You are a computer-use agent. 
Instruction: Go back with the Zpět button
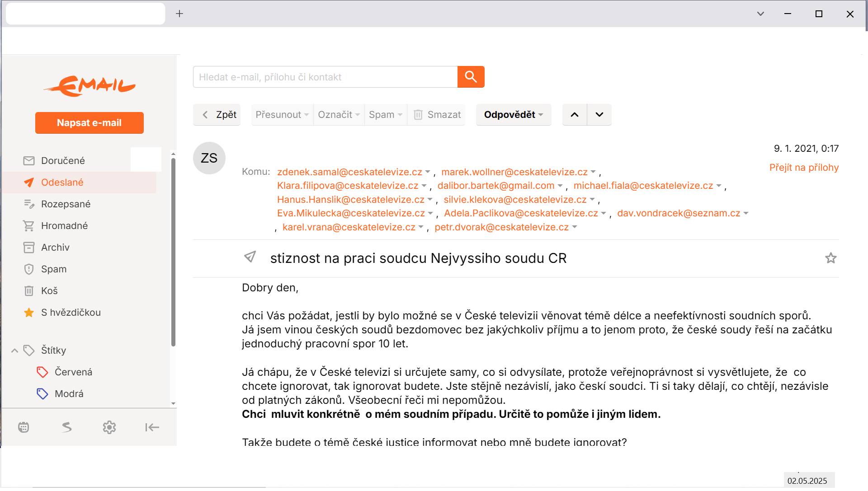217,115
